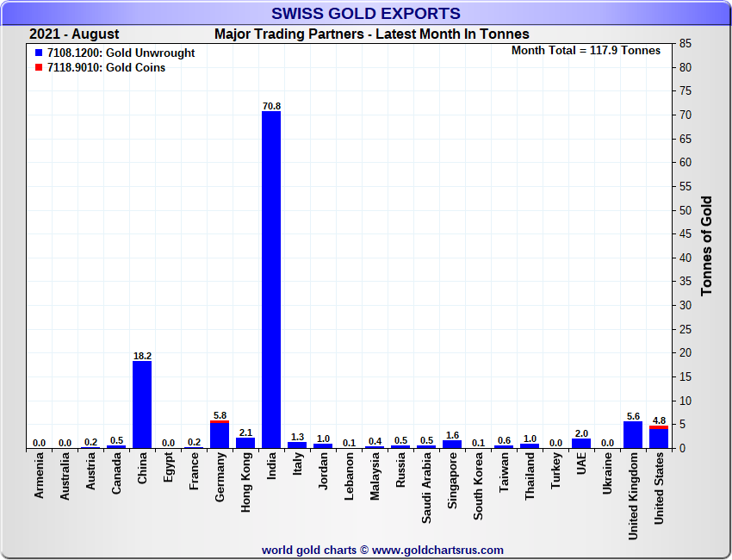Image resolution: width=732 pixels, height=560 pixels.
Task: Click the United Kingdom axis label
Action: coord(634,496)
